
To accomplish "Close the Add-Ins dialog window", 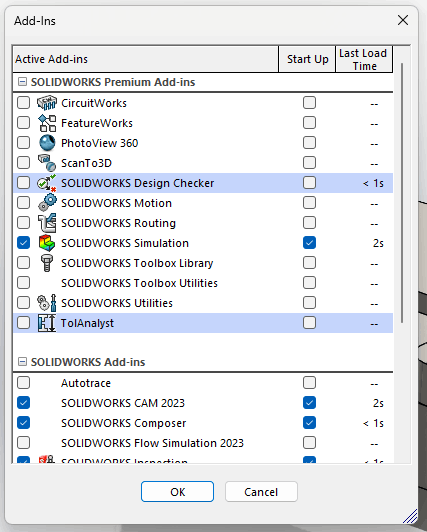I will coord(403,20).
